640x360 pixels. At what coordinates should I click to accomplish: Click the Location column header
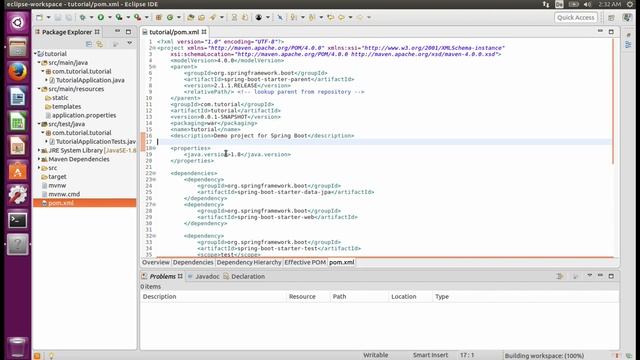pyautogui.click(x=410, y=297)
